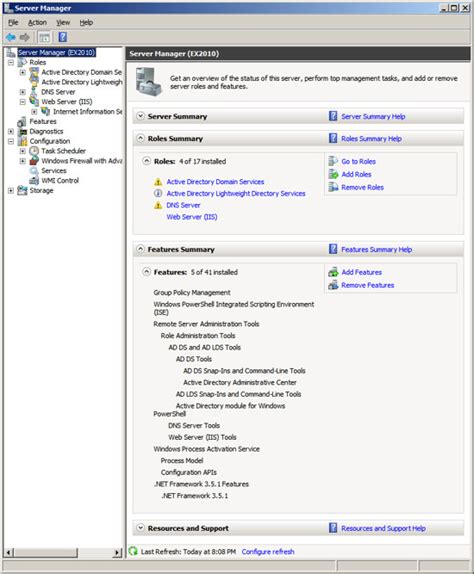Open the View menu
This screenshot has height=574, width=474.
pyautogui.click(x=63, y=22)
